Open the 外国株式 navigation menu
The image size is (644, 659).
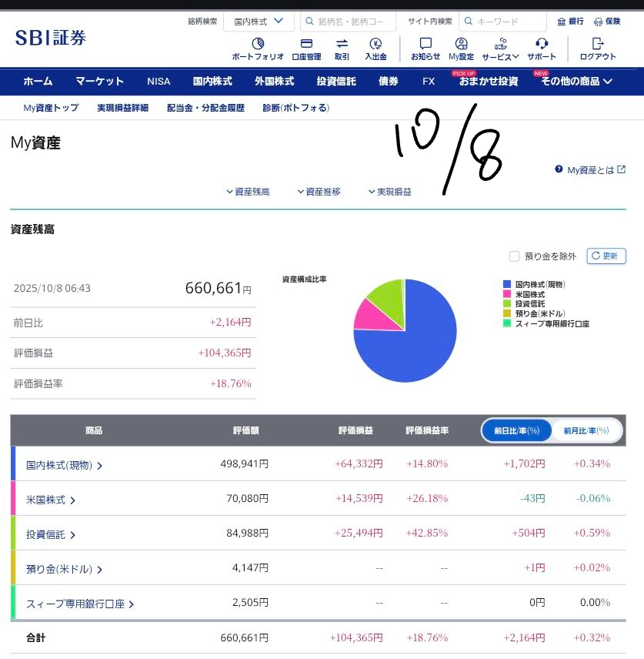tap(275, 81)
